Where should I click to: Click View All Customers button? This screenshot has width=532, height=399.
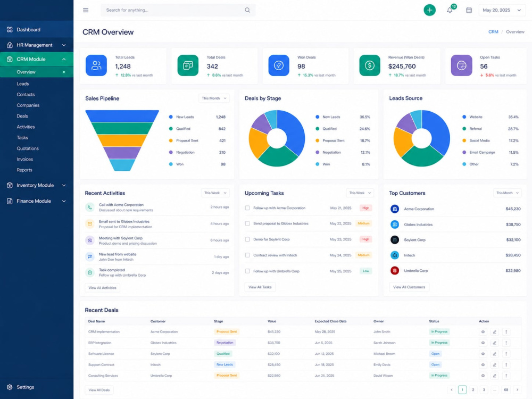click(409, 287)
